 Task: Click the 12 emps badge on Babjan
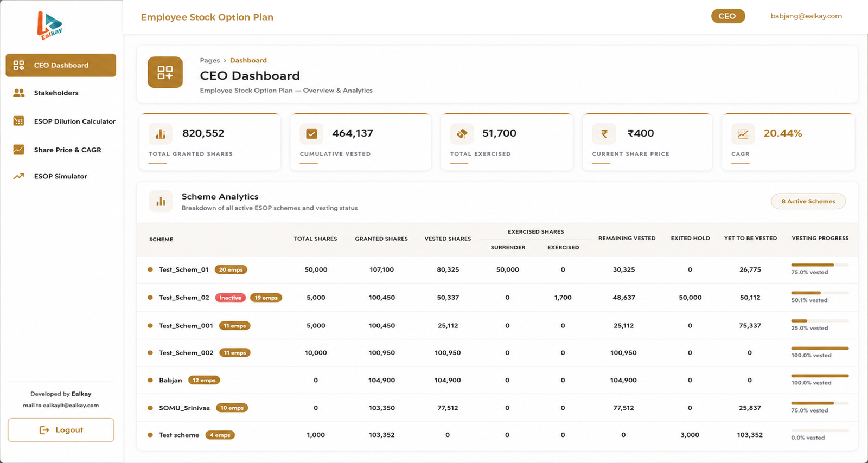(204, 380)
